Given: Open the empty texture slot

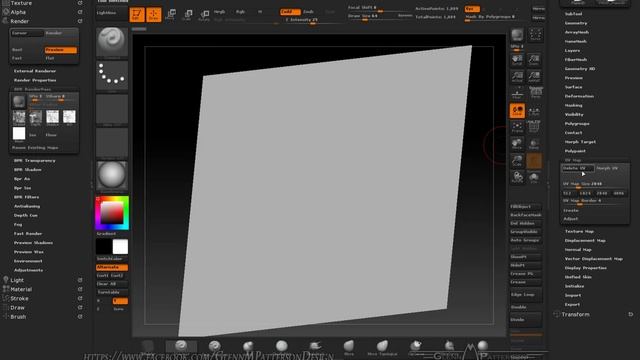Looking at the screenshot, I should (x=112, y=142).
